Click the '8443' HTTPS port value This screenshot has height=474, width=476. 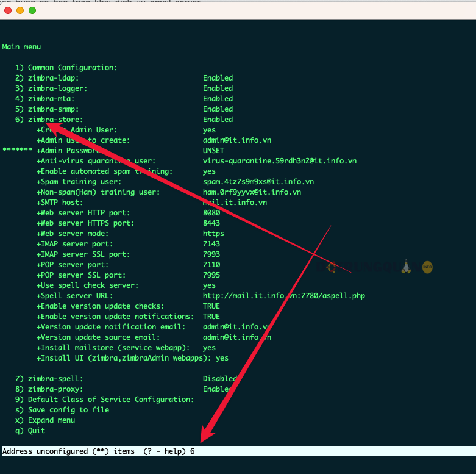[x=211, y=223]
